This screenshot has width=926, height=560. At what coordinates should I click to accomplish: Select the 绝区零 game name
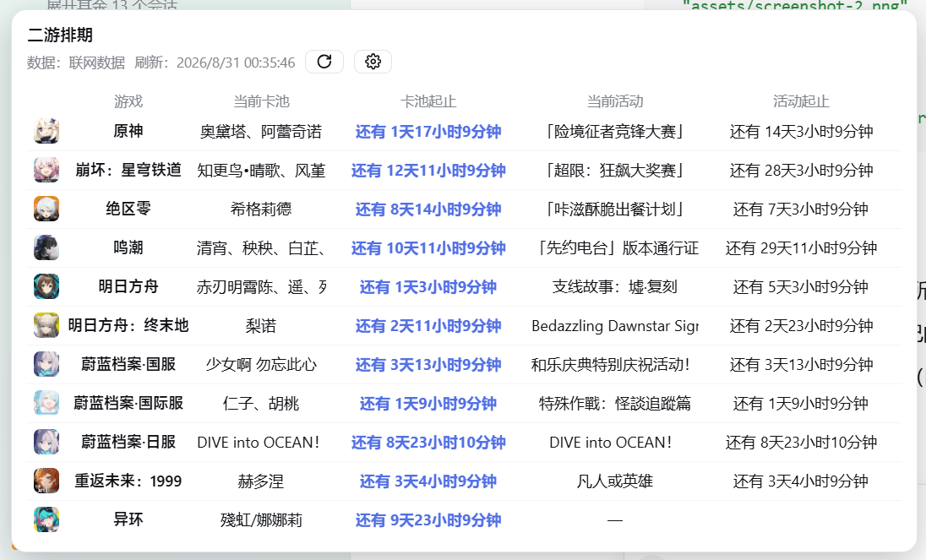click(128, 209)
